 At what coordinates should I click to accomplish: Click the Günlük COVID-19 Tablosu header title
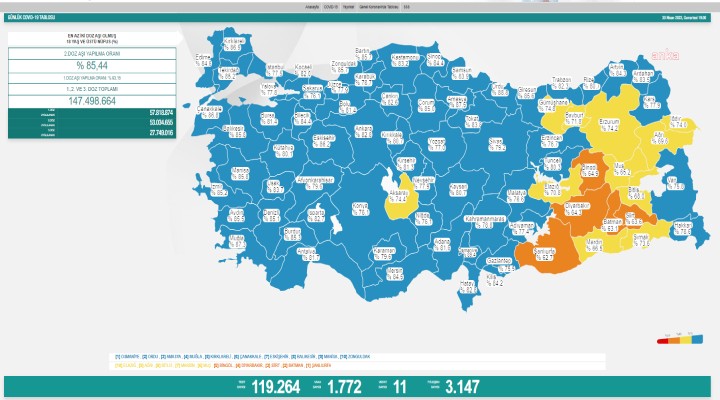pyautogui.click(x=32, y=17)
